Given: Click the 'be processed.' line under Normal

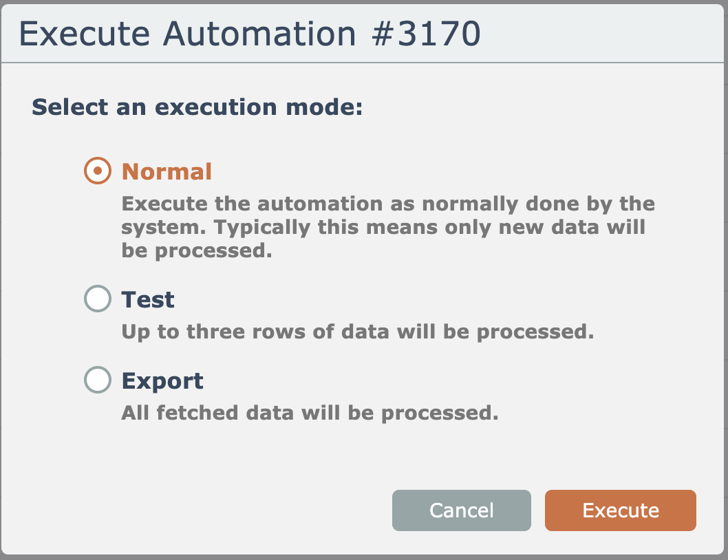Looking at the screenshot, I should pyautogui.click(x=197, y=250).
